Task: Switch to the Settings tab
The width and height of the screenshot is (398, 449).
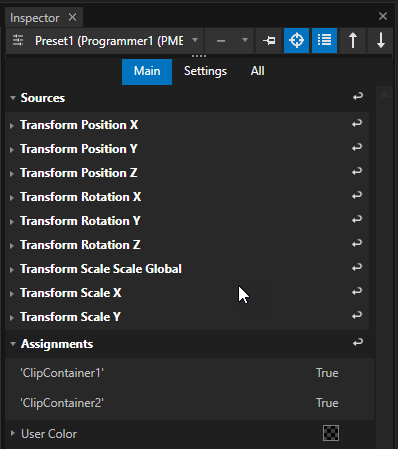Action: click(205, 71)
